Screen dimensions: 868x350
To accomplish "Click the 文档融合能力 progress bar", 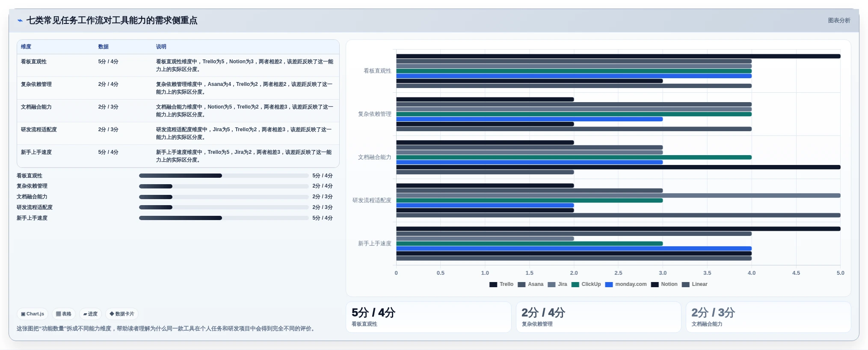I will pyautogui.click(x=224, y=197).
